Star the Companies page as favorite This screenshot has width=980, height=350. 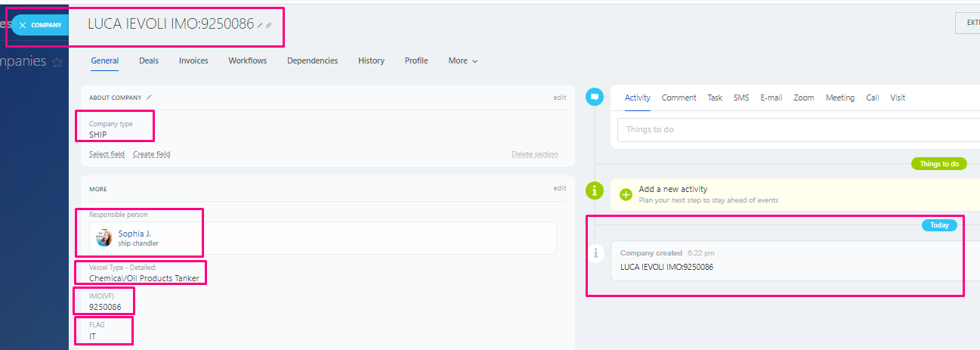pos(57,63)
